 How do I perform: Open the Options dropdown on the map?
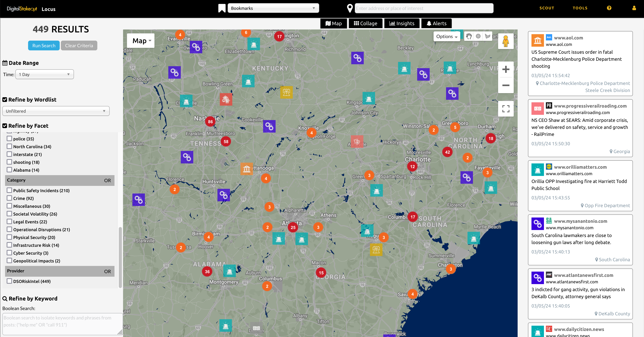pos(446,36)
